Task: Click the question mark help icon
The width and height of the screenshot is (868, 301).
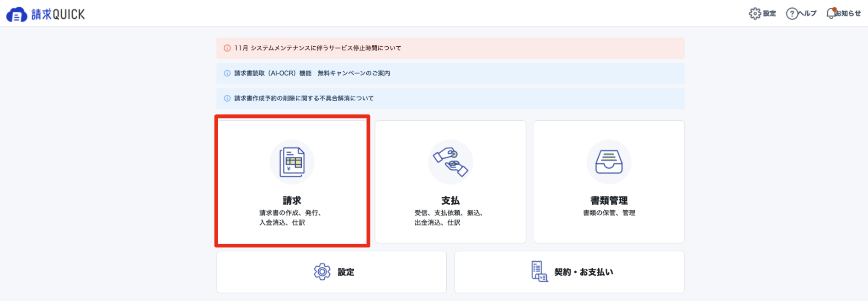Action: click(x=792, y=14)
